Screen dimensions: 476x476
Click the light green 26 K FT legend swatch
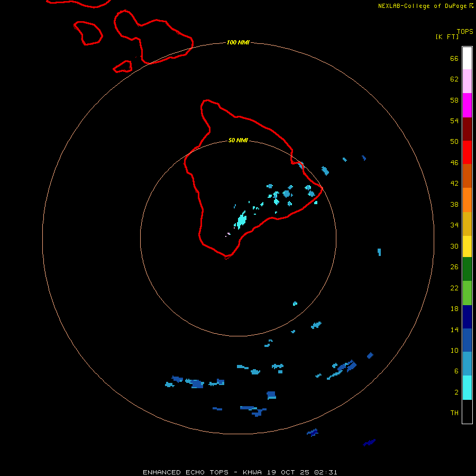[467, 293]
